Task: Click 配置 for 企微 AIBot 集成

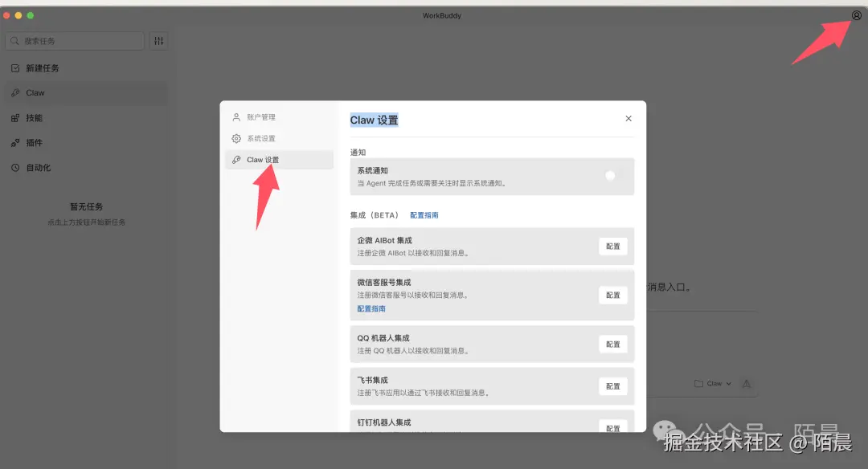Action: point(612,246)
